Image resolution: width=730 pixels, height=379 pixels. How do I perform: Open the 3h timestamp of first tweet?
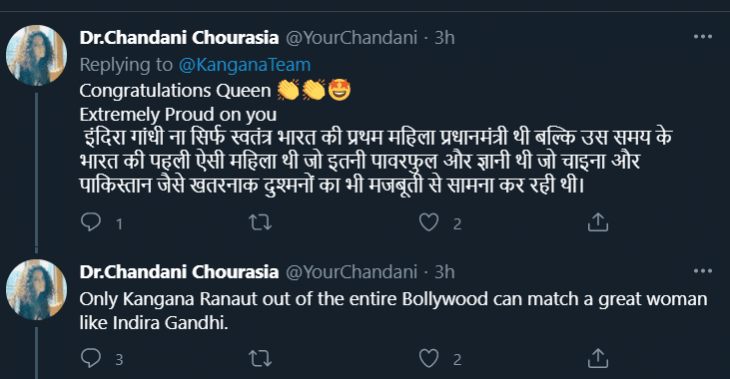tap(445, 38)
